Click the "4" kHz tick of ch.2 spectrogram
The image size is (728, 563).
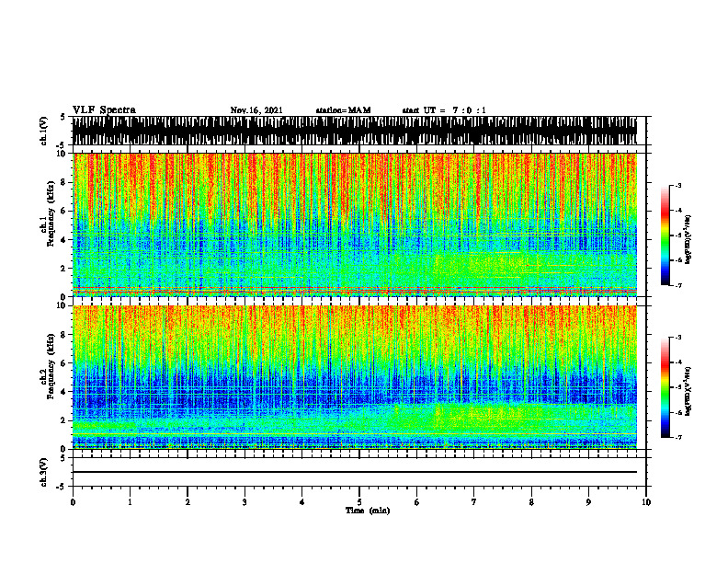tap(64, 392)
